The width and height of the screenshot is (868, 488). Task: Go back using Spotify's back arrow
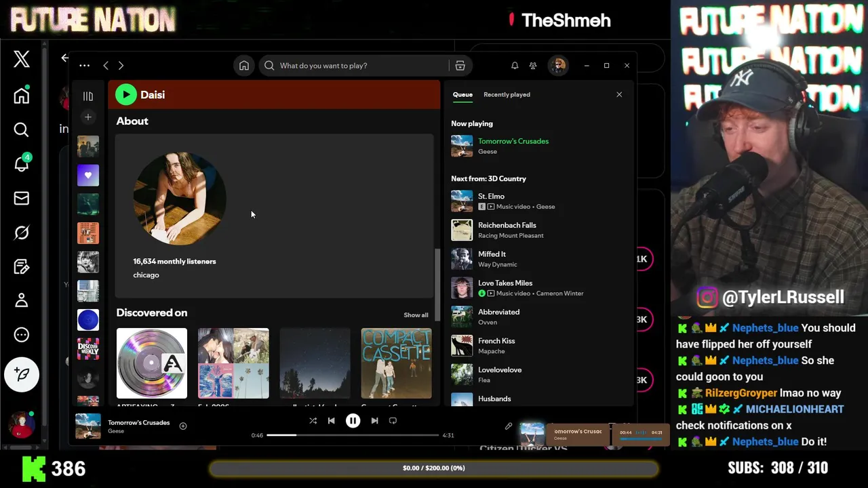106,66
